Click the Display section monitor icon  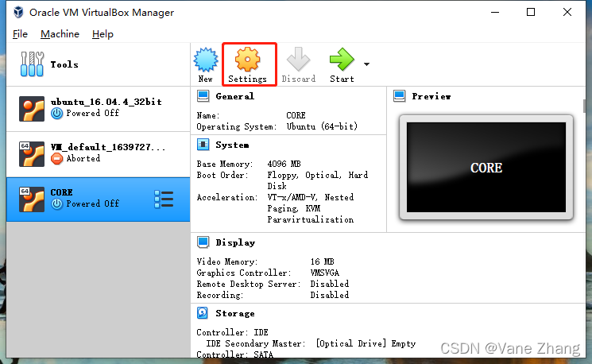[x=203, y=242]
